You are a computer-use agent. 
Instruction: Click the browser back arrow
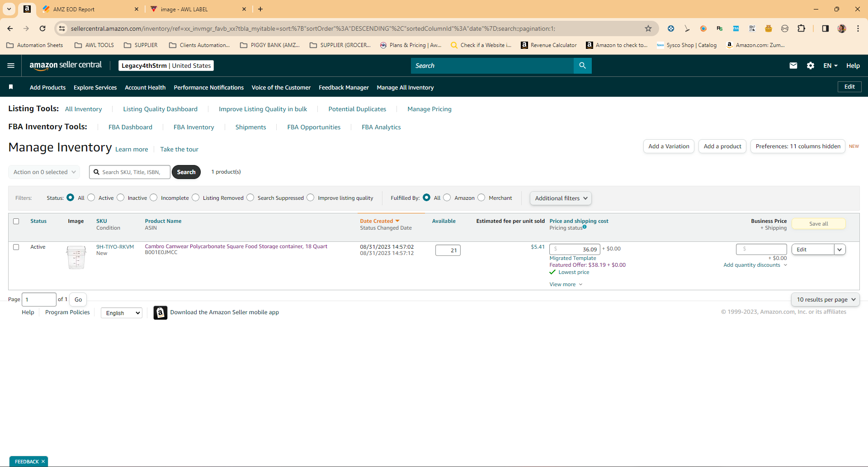pyautogui.click(x=10, y=28)
